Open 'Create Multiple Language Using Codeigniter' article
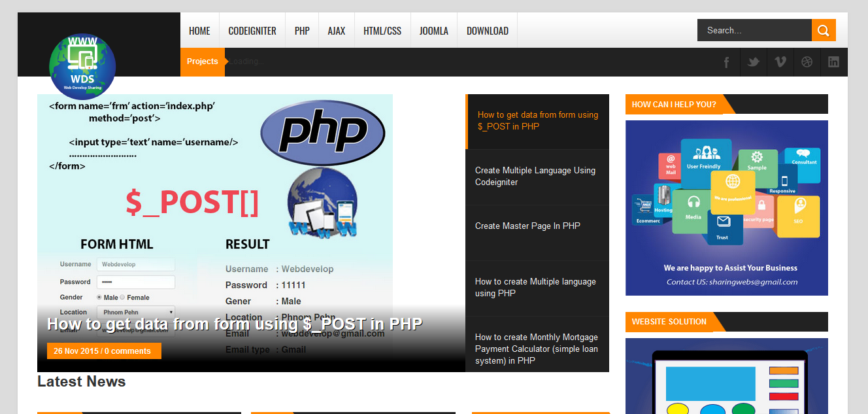Viewport: 868px width, 414px height. coord(535,177)
